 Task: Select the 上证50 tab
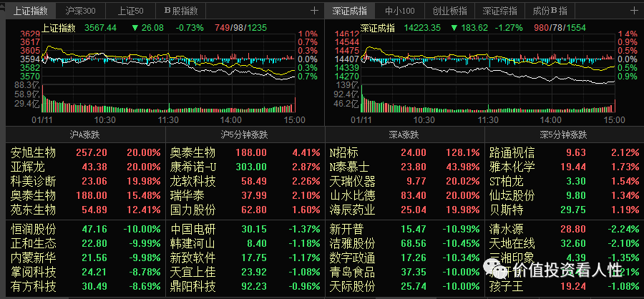pos(131,11)
